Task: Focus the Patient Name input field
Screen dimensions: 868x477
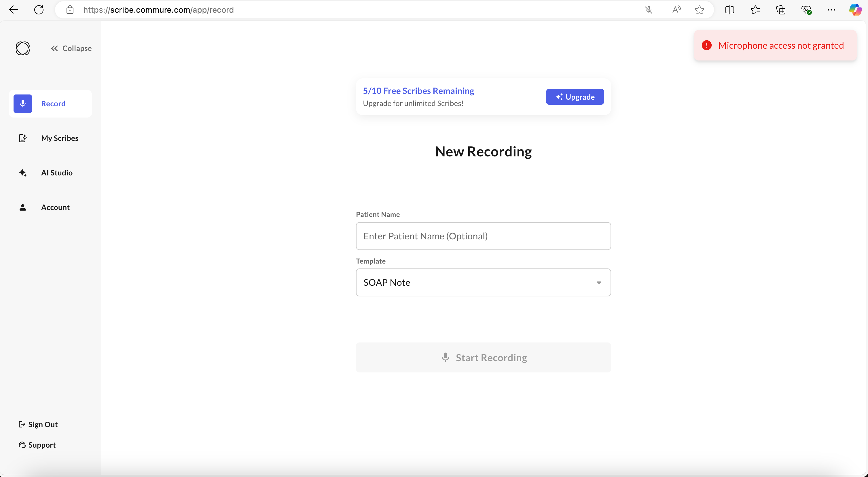Action: pos(483,236)
